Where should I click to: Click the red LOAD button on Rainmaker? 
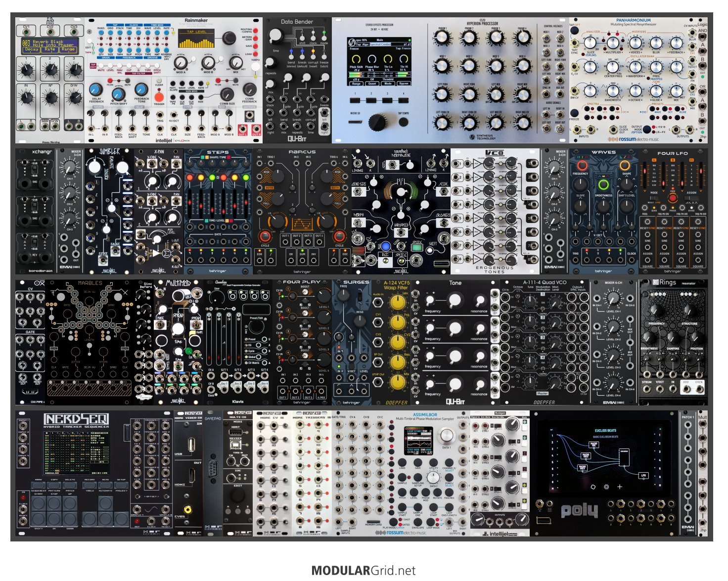click(x=256, y=54)
